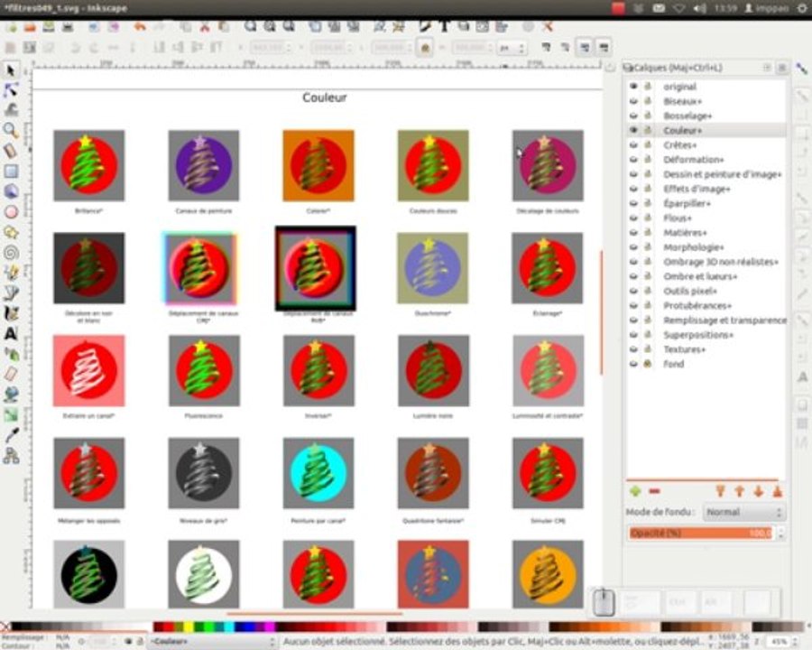Select the Éparpiller layer
This screenshot has width=812, height=650.
click(x=687, y=203)
